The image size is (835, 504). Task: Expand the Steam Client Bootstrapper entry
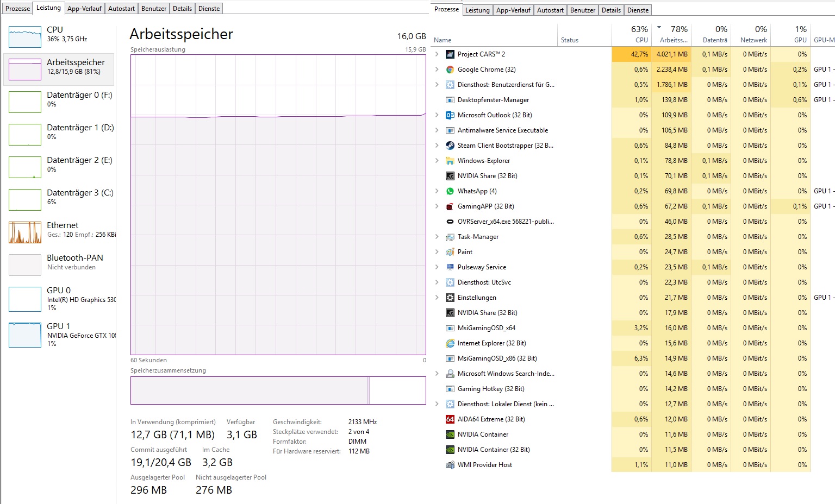click(x=437, y=146)
